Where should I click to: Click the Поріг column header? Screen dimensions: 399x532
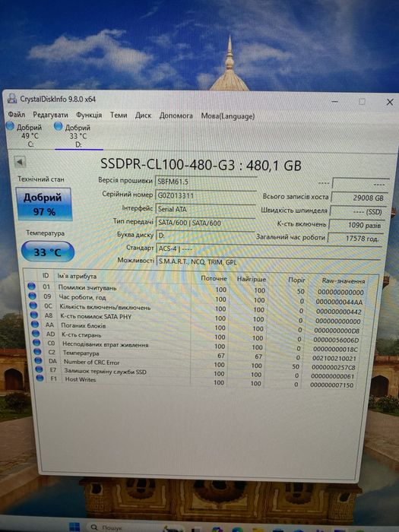tap(297, 280)
